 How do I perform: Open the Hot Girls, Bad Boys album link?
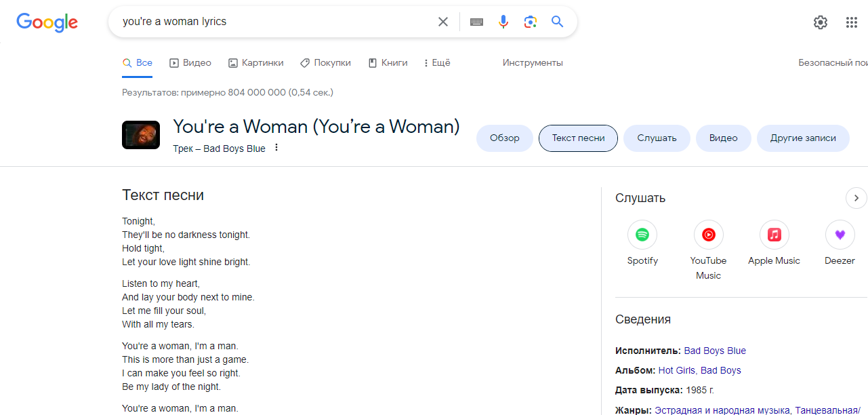point(699,370)
